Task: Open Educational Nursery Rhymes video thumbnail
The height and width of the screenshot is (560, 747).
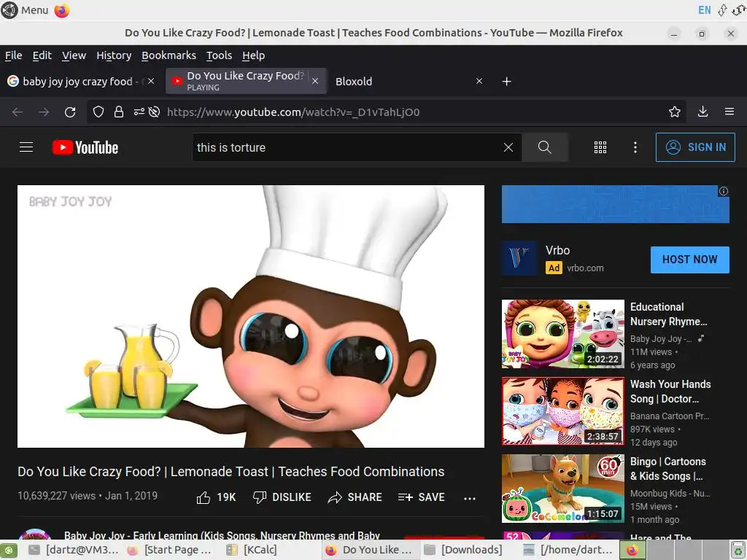Action: pos(562,334)
